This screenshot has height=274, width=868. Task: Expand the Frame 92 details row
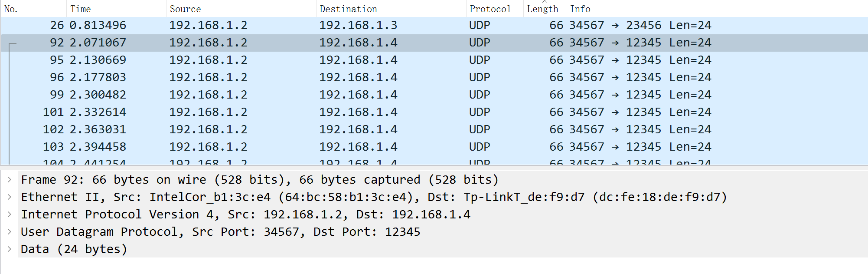click(x=10, y=179)
